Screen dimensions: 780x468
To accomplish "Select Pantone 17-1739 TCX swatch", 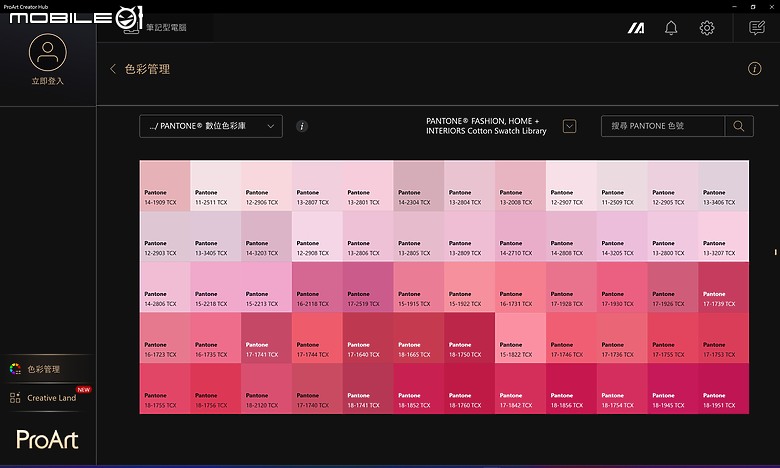I will (x=723, y=287).
